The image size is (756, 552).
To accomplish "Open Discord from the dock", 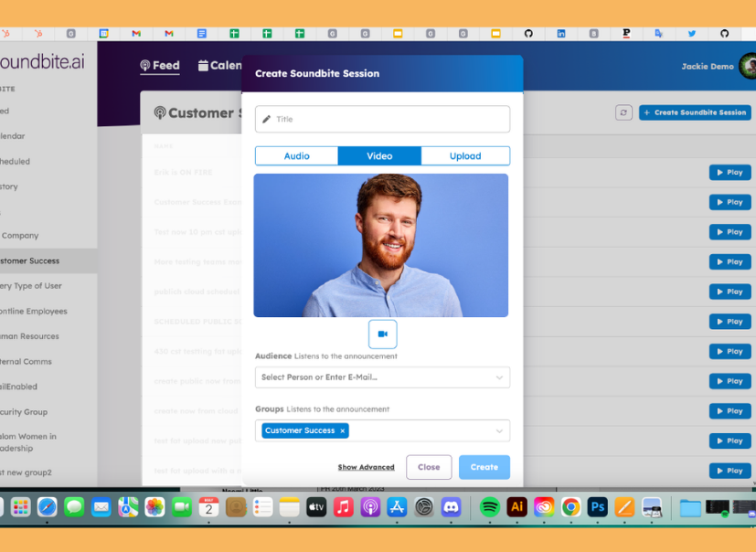I will [x=451, y=507].
